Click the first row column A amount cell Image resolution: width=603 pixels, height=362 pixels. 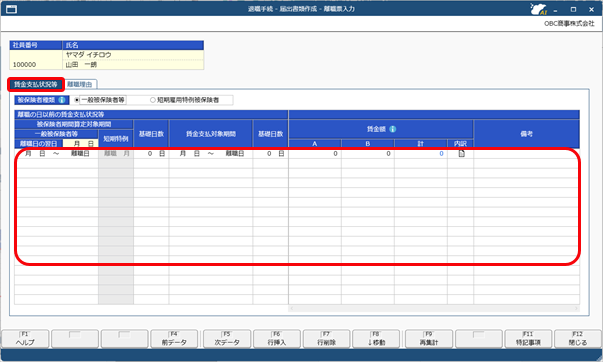pos(315,153)
